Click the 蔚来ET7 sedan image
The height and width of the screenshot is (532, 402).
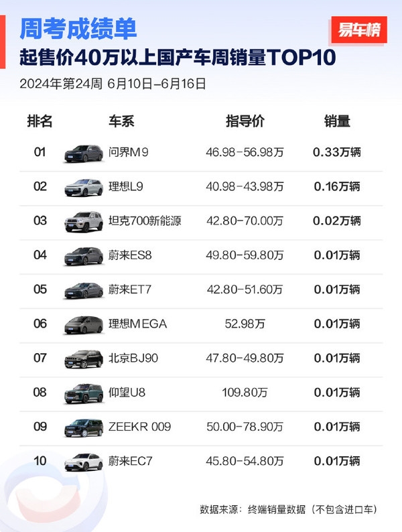click(84, 290)
